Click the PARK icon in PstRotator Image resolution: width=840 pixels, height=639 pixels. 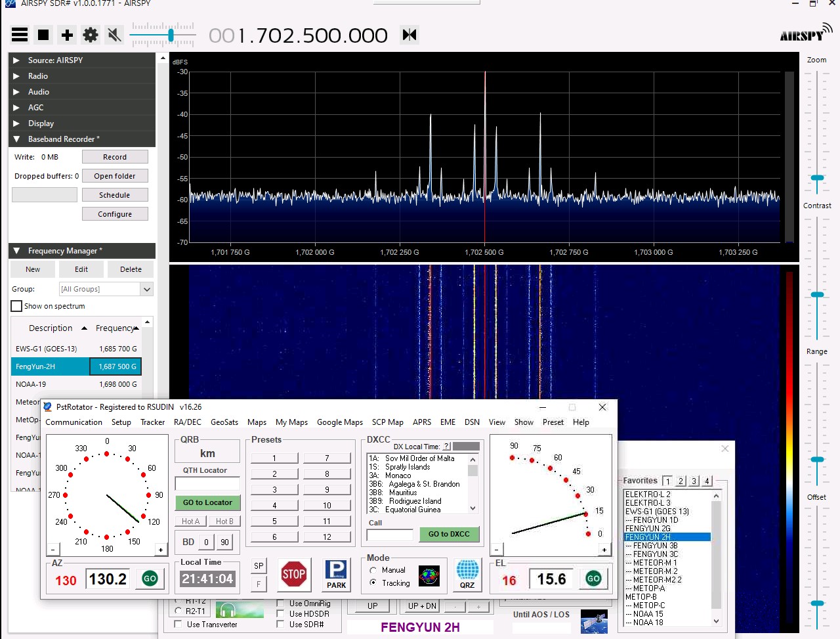[x=336, y=574]
